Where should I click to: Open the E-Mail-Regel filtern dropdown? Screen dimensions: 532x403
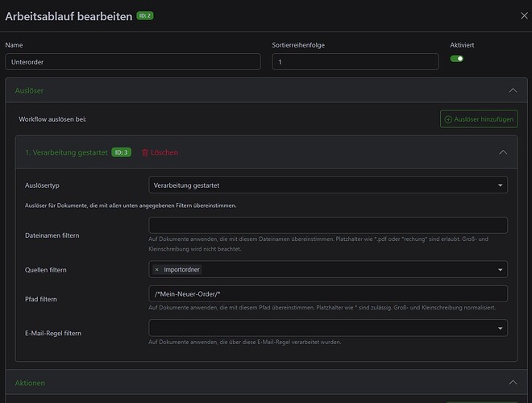point(328,327)
